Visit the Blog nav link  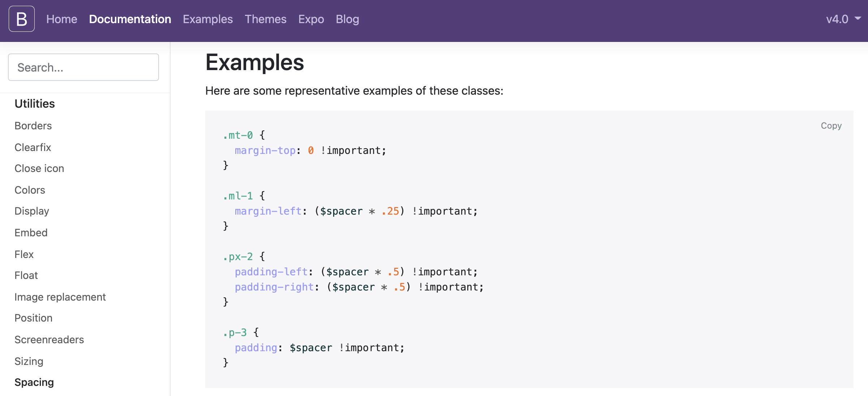coord(347,19)
